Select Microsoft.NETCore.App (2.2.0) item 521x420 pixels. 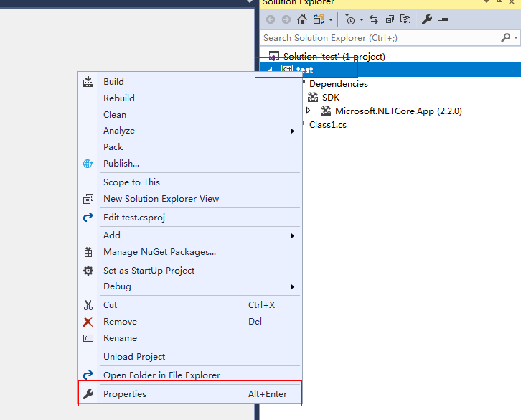coord(398,111)
